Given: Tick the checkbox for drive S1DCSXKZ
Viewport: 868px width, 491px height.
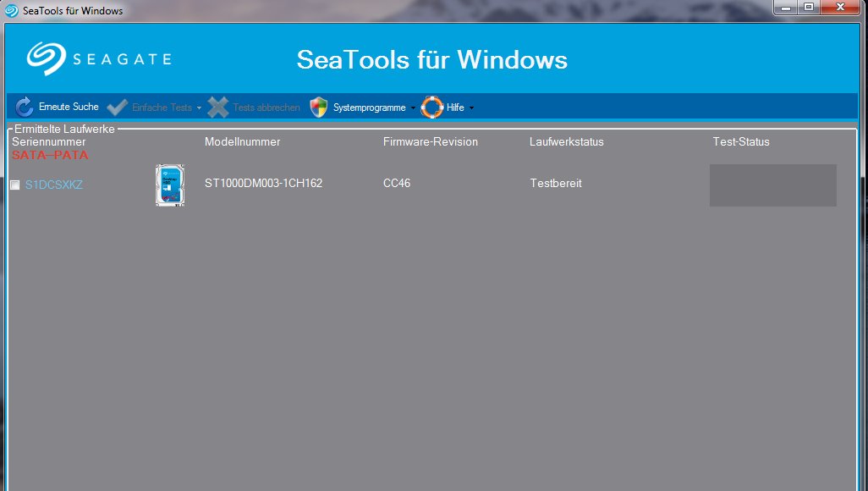Looking at the screenshot, I should [15, 185].
